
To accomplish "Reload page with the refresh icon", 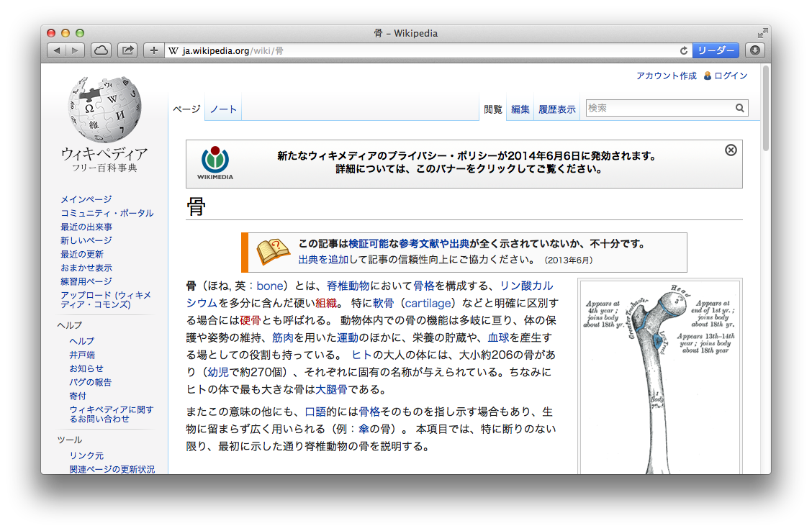I will 684,50.
